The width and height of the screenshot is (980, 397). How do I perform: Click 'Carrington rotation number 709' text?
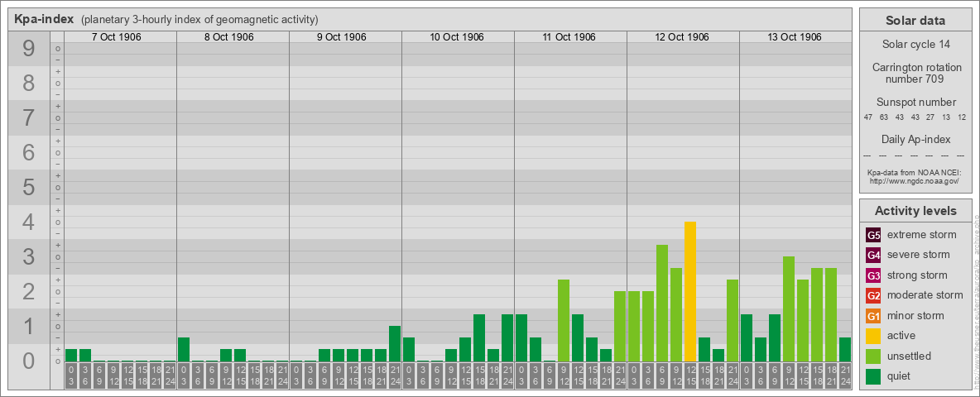pyautogui.click(x=915, y=73)
